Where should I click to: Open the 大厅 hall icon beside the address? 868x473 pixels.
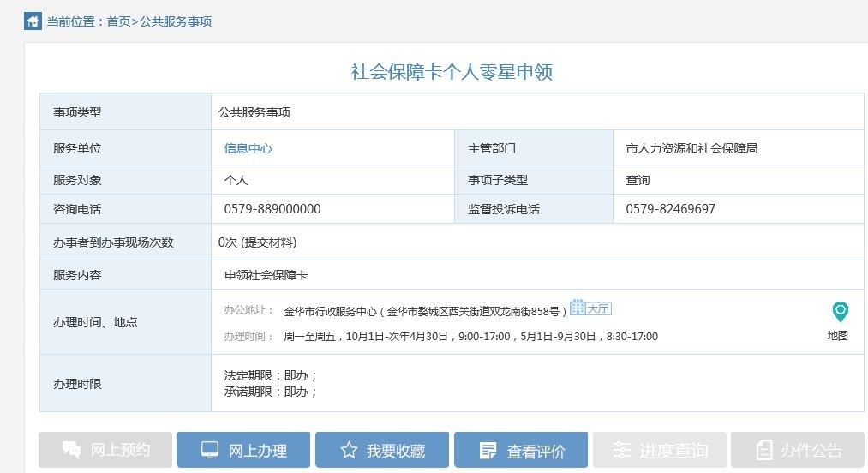coord(590,308)
